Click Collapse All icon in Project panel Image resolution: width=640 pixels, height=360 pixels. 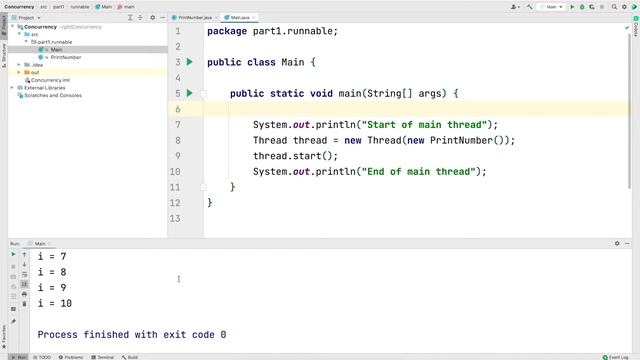tap(140, 18)
